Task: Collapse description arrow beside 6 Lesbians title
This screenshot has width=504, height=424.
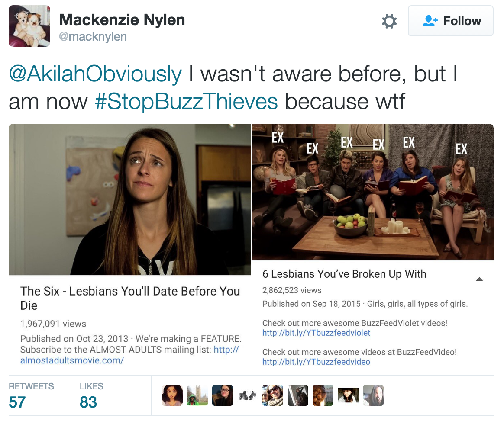Action: point(479,279)
